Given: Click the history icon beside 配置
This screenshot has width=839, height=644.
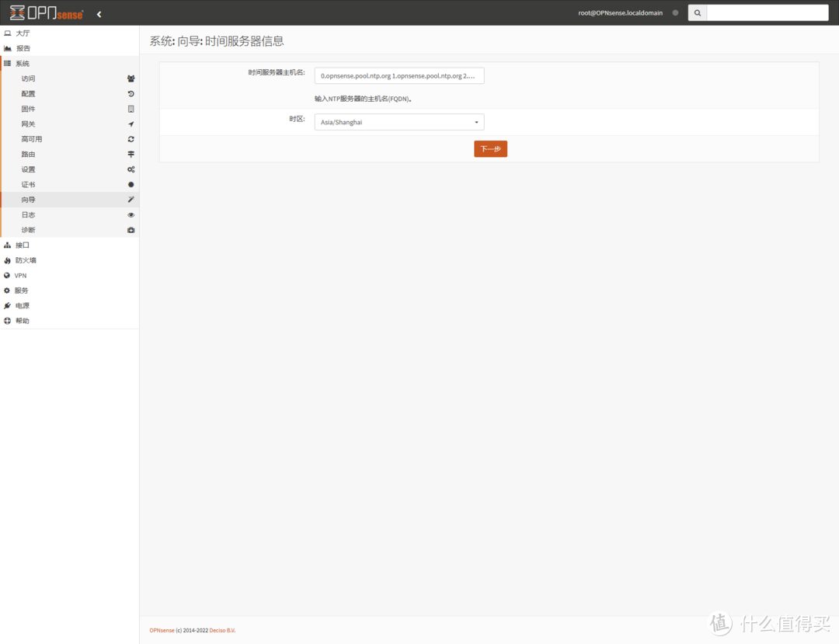Looking at the screenshot, I should (131, 93).
